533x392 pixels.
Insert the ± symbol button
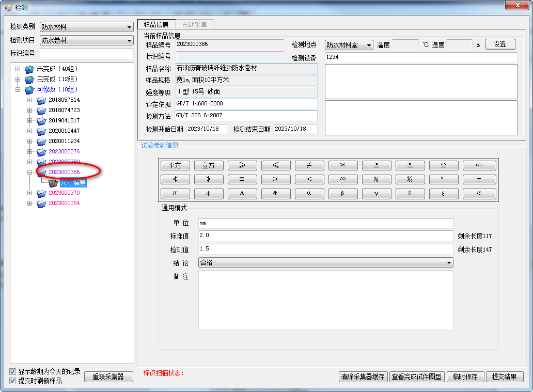479,180
